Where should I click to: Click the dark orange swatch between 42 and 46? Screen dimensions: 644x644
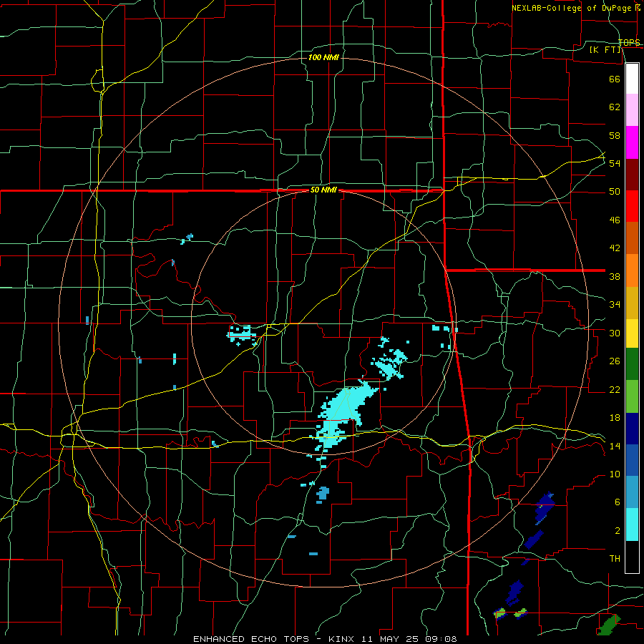pos(632,238)
